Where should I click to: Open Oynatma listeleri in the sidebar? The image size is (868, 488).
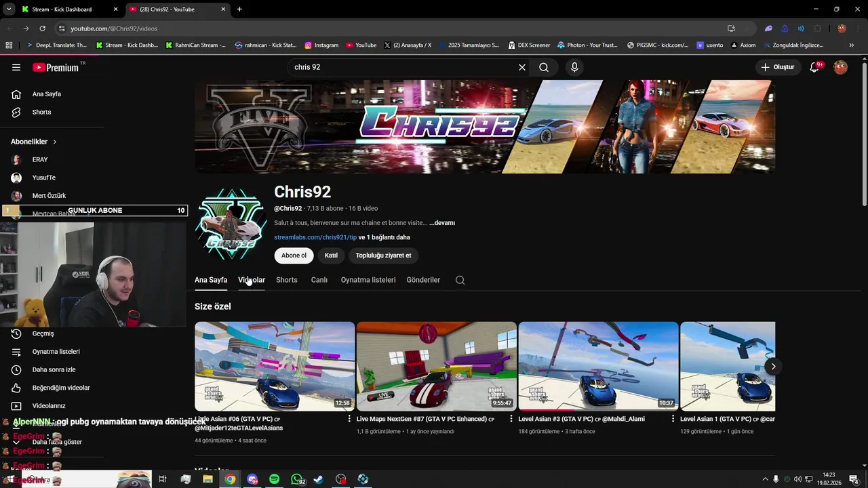(56, 352)
